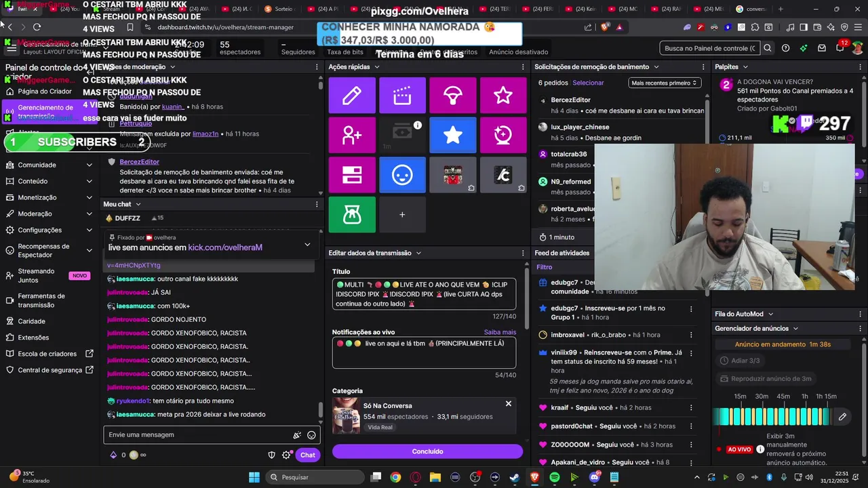This screenshot has width=868, height=488.
Task: Click the info icon next to AO VIVO
Action: pos(760,449)
